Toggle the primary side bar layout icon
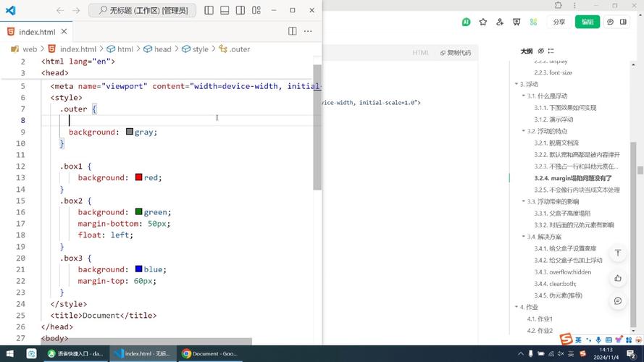 209,11
